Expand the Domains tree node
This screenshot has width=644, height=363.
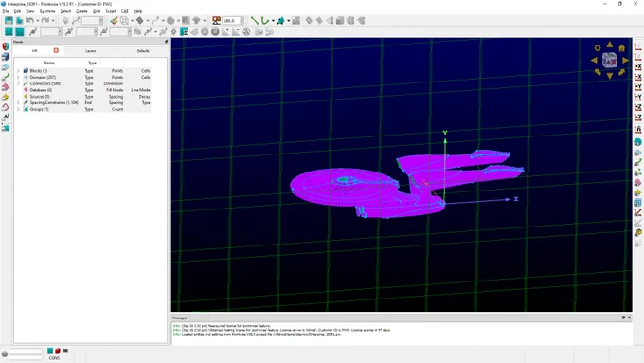tap(18, 77)
